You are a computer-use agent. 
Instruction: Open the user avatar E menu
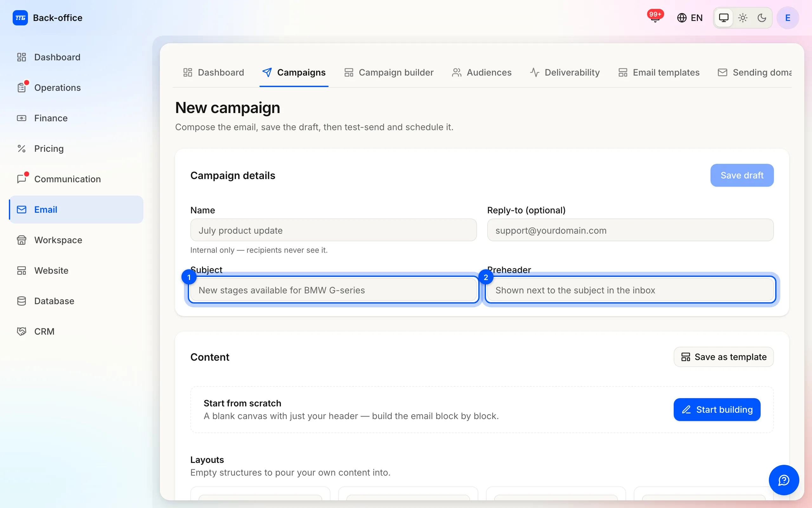[x=788, y=18]
